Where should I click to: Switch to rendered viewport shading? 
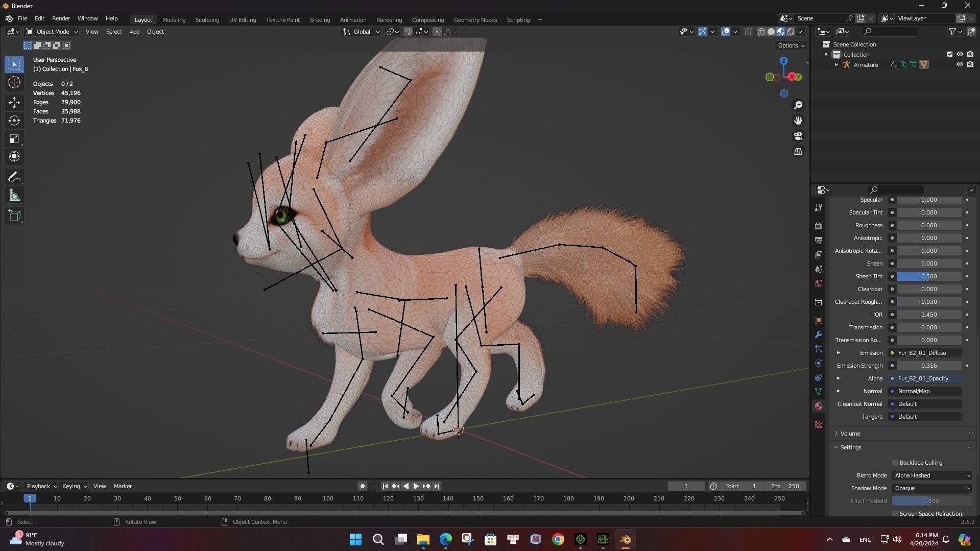coord(791,32)
